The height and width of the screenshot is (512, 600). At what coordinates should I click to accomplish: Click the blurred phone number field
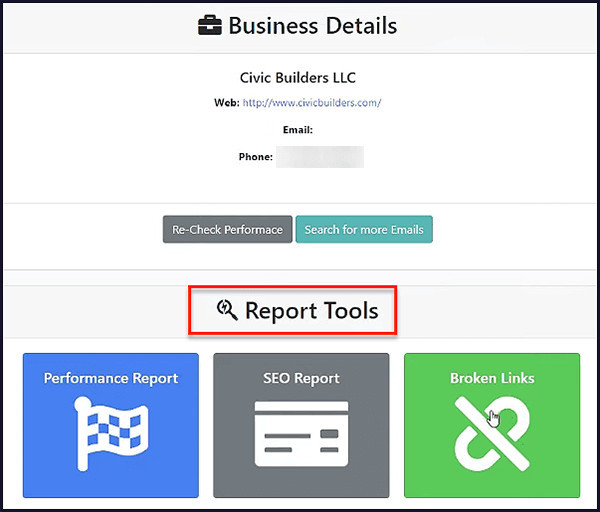pos(320,157)
